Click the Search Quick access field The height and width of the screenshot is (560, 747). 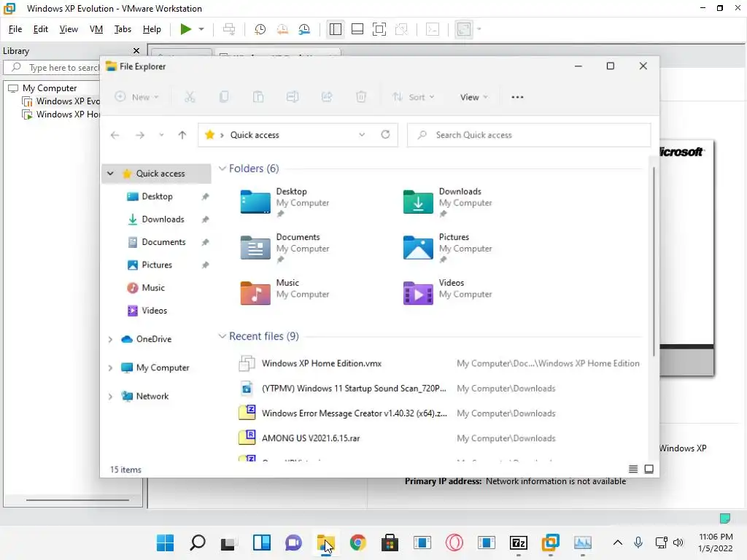coord(529,135)
